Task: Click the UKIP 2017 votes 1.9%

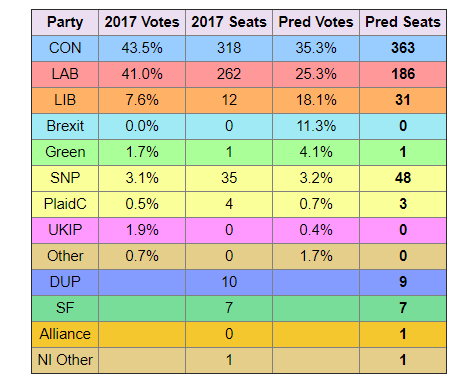Action: [x=142, y=230]
